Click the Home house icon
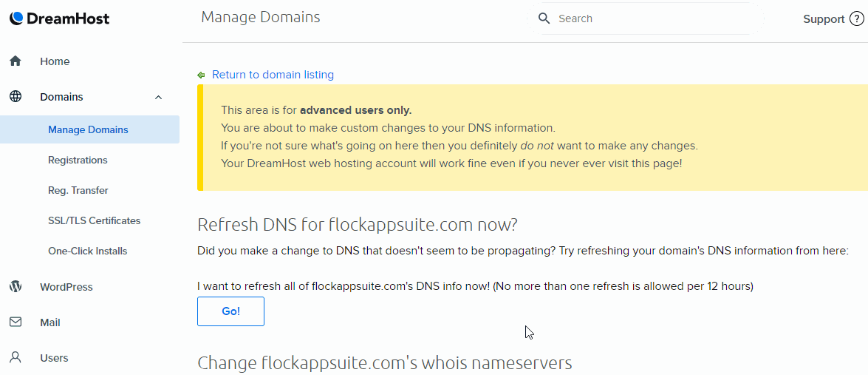The height and width of the screenshot is (375, 868). click(x=16, y=61)
